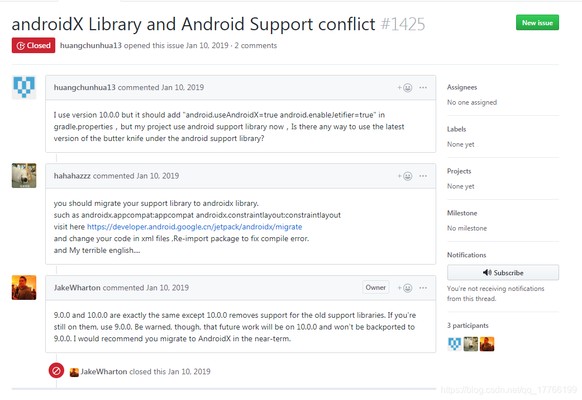Viewport: 582px width, 400px height.
Task: Click hahahazzz username in comment header
Action: click(72, 176)
